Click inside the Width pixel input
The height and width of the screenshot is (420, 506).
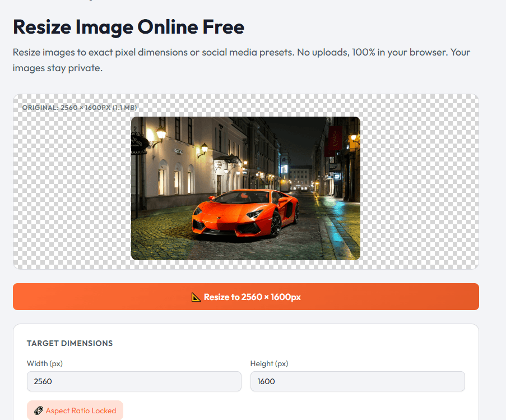[134, 381]
